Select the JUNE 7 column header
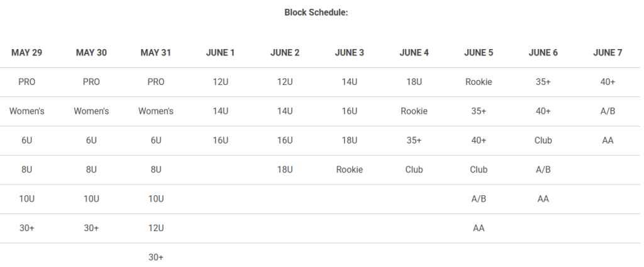The image size is (644, 267). (608, 53)
